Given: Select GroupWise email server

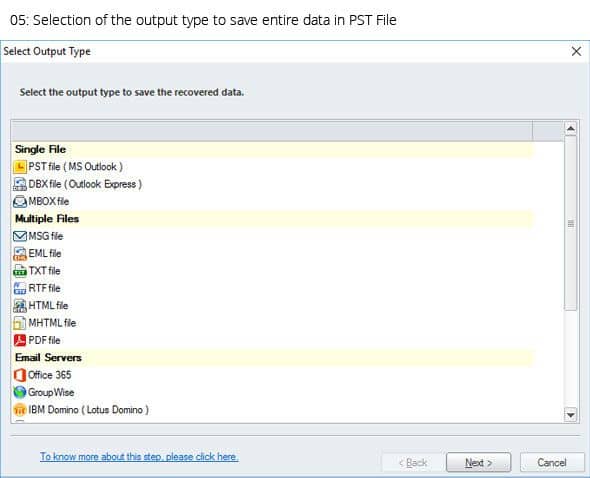Looking at the screenshot, I should (51, 392).
